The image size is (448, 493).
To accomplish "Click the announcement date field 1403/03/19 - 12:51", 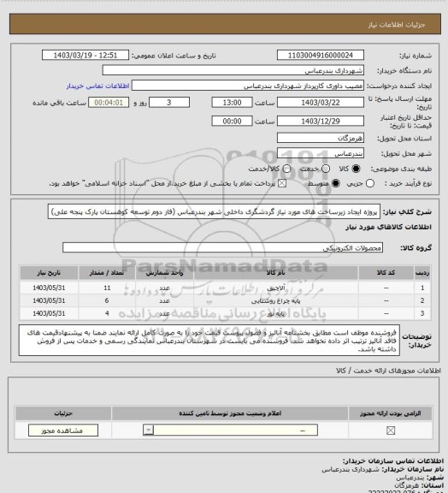I will (85, 56).
